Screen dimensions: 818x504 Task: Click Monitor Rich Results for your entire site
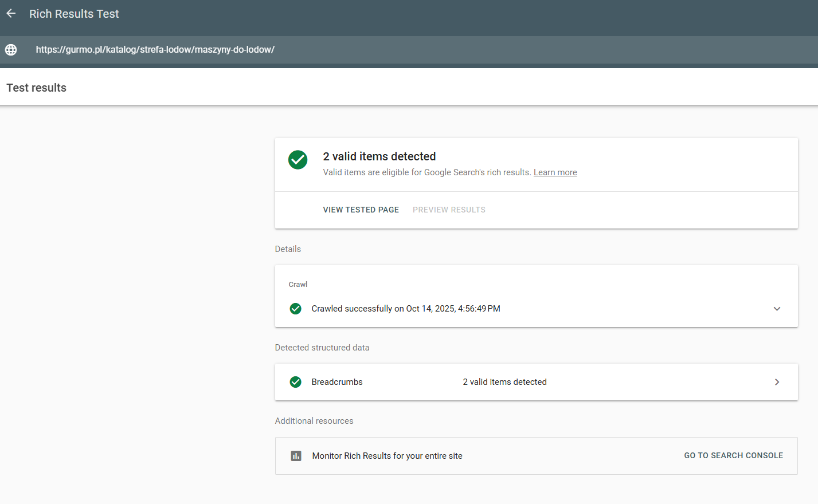pyautogui.click(x=387, y=456)
